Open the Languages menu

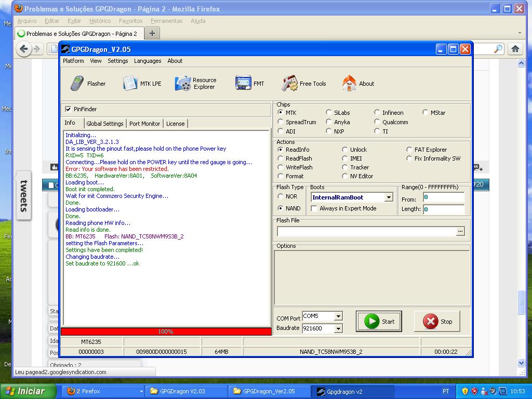[148, 61]
